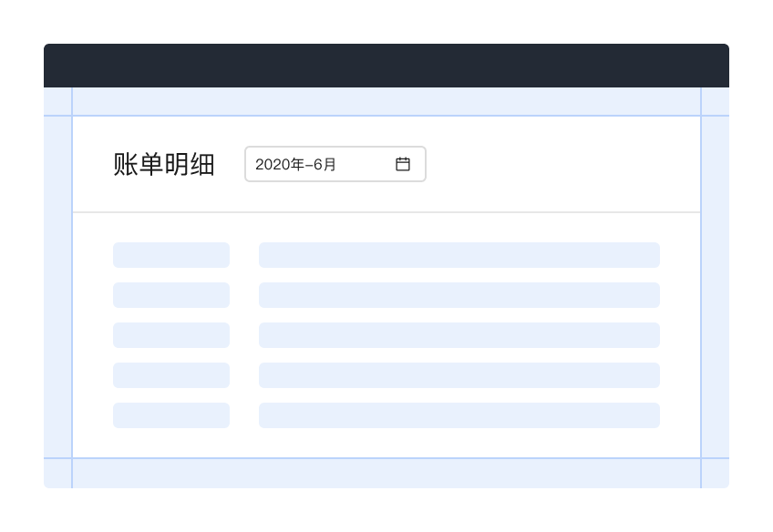The height and width of the screenshot is (532, 773).
Task: Click the fourth row loading bar
Action: (x=459, y=375)
